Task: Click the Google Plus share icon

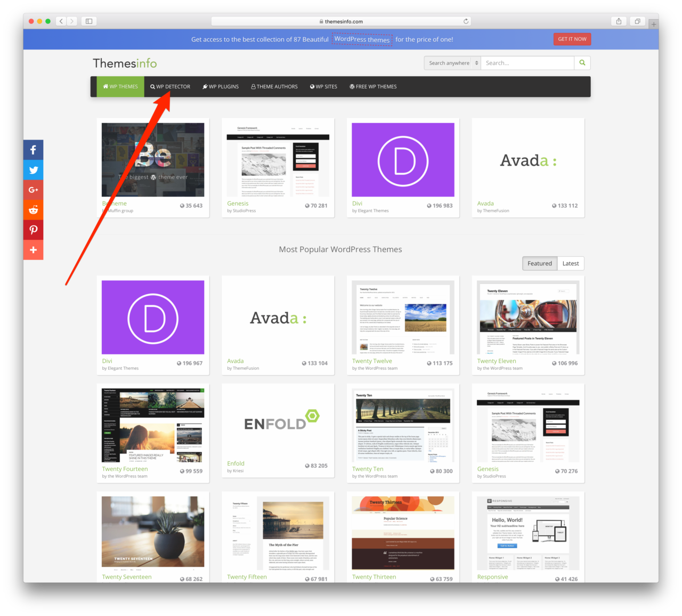Action: [x=33, y=190]
